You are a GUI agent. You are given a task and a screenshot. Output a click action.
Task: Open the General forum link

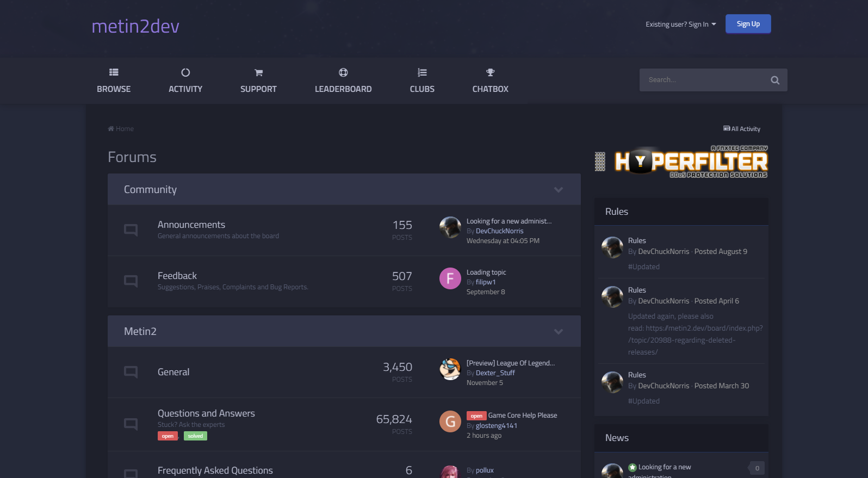(x=173, y=372)
